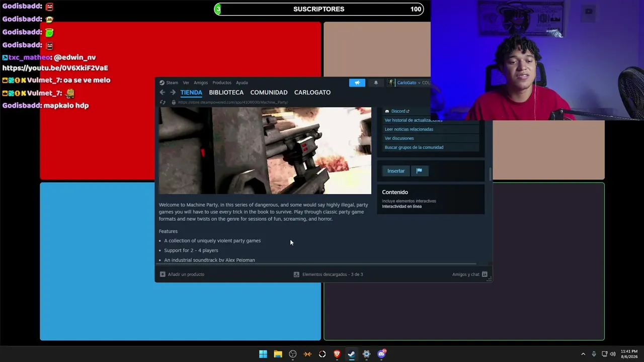
Task: Reload the Steam store page
Action: pos(163,103)
